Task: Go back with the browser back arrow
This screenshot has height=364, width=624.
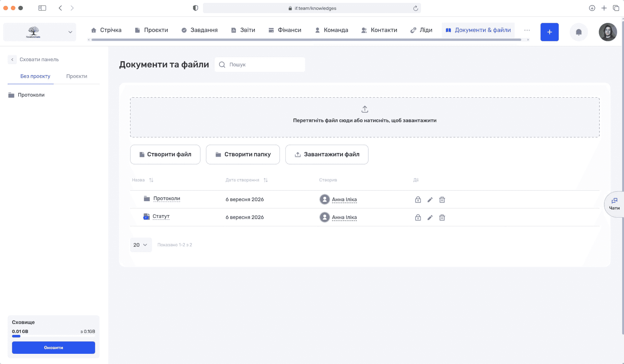Action: tap(61, 8)
